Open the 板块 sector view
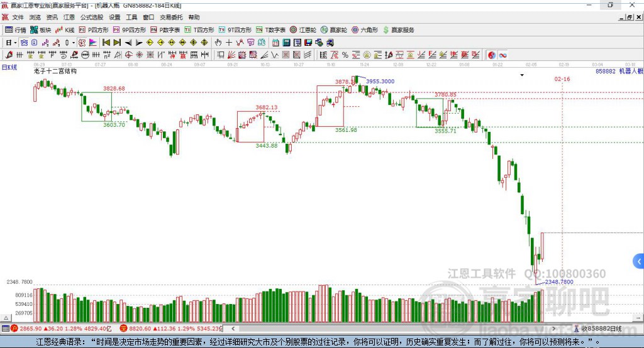This screenshot has width=644, height=348. coord(41,30)
